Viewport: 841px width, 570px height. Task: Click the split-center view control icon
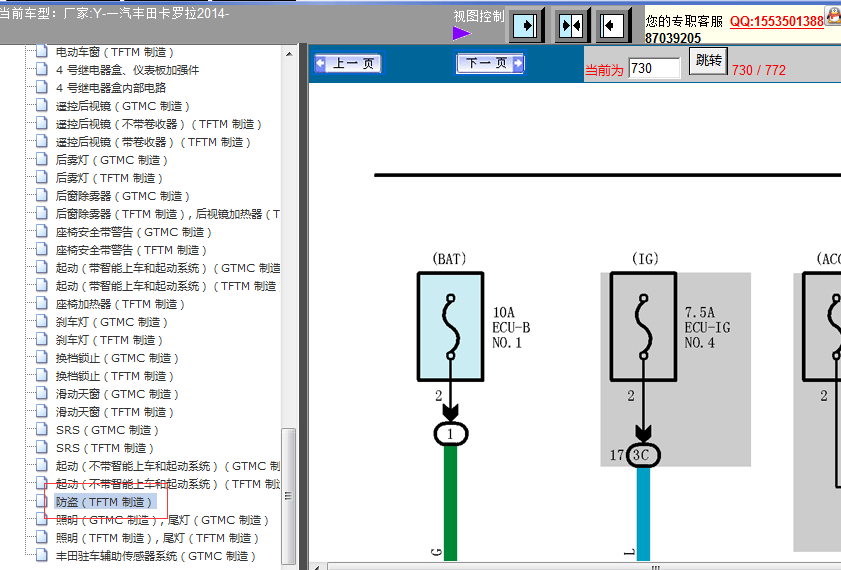click(570, 25)
